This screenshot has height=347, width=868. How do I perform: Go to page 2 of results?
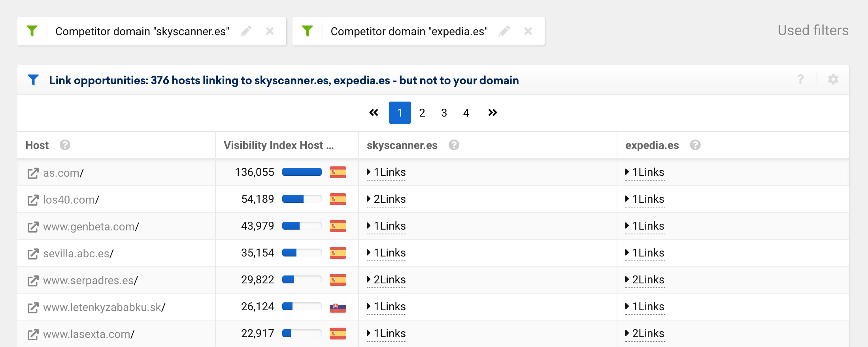point(422,113)
